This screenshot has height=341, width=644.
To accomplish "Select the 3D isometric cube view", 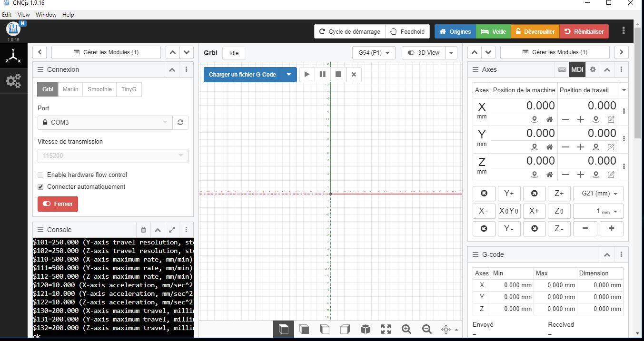I will [366, 329].
